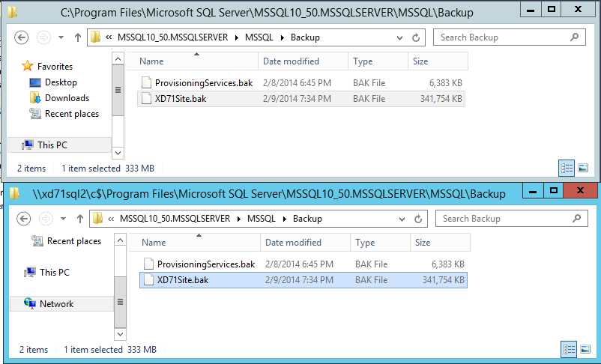Sort by Date modified in top window
This screenshot has height=364, width=601.
292,61
